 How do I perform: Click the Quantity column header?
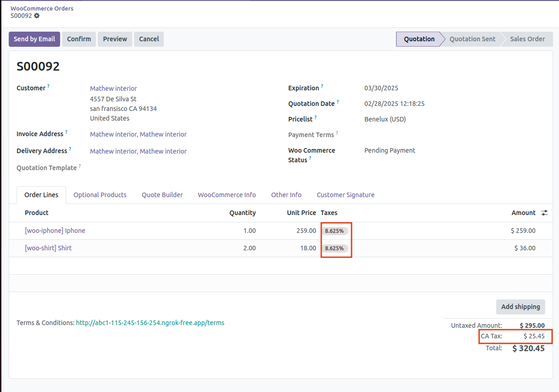tap(242, 213)
